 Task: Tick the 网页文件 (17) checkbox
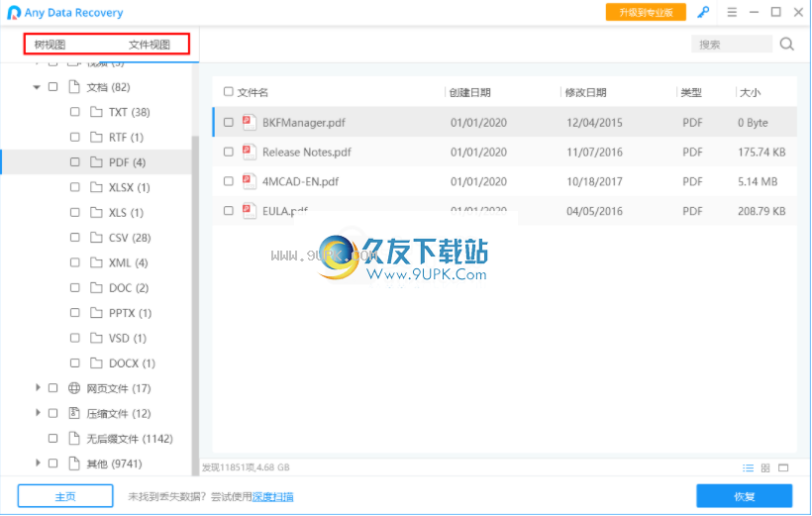(x=52, y=388)
